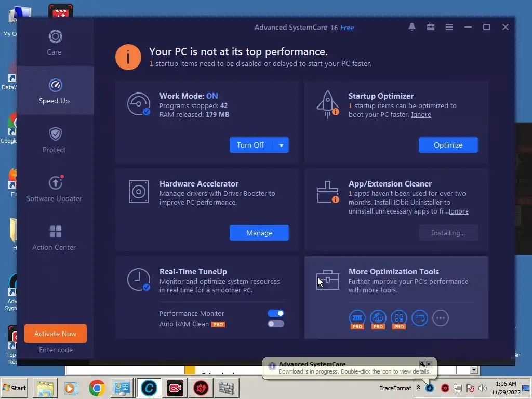
Task: Open the Care section
Action: tap(55, 42)
